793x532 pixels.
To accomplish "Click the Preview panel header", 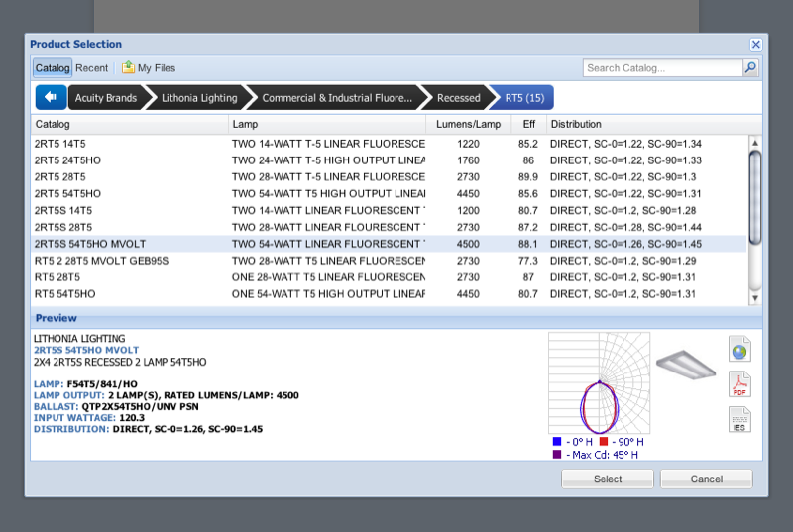I will (396, 318).
